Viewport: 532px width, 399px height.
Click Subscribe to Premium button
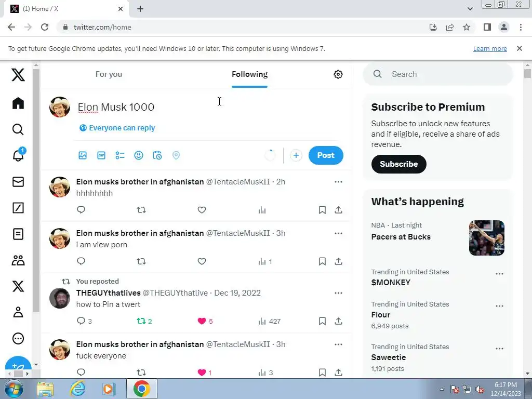pos(398,164)
